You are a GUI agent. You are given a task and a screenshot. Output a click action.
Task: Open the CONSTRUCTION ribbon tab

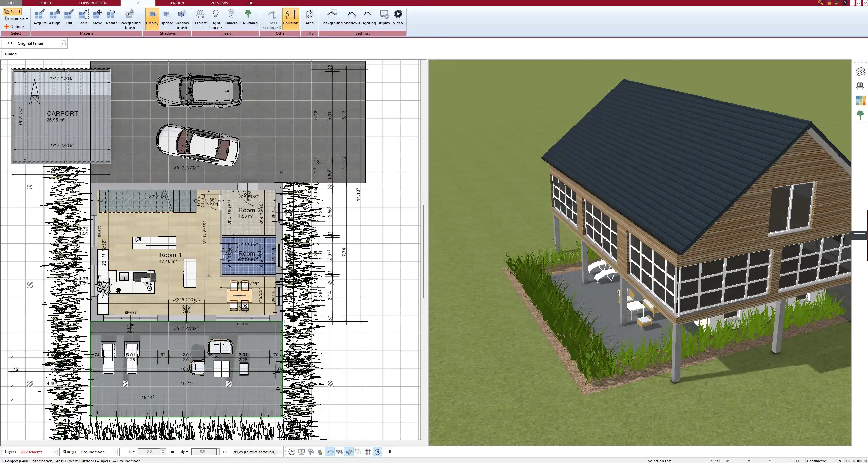(x=92, y=3)
